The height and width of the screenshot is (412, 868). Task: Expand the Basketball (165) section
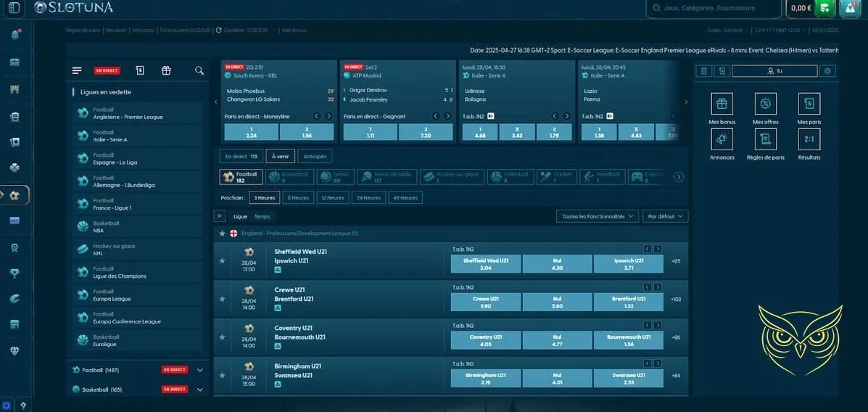200,390
